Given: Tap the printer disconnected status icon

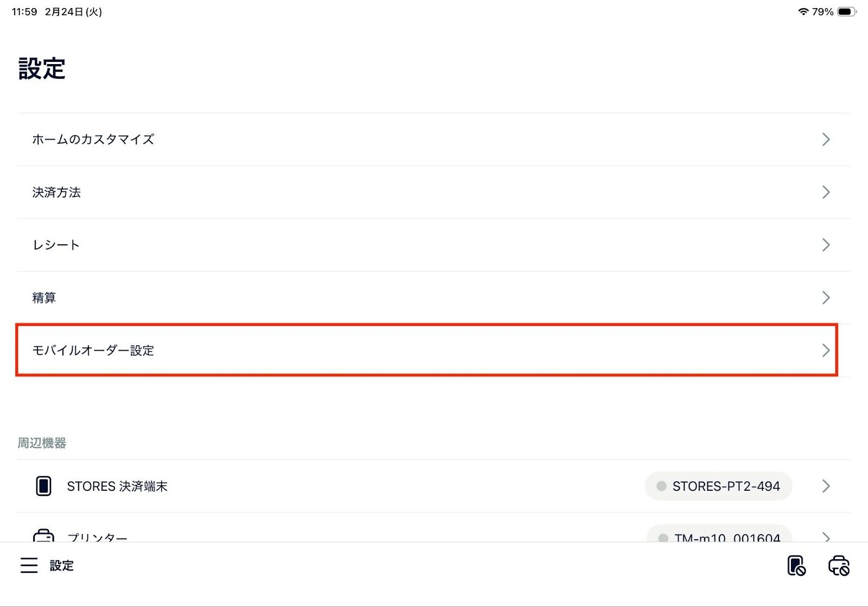Looking at the screenshot, I should click(839, 566).
